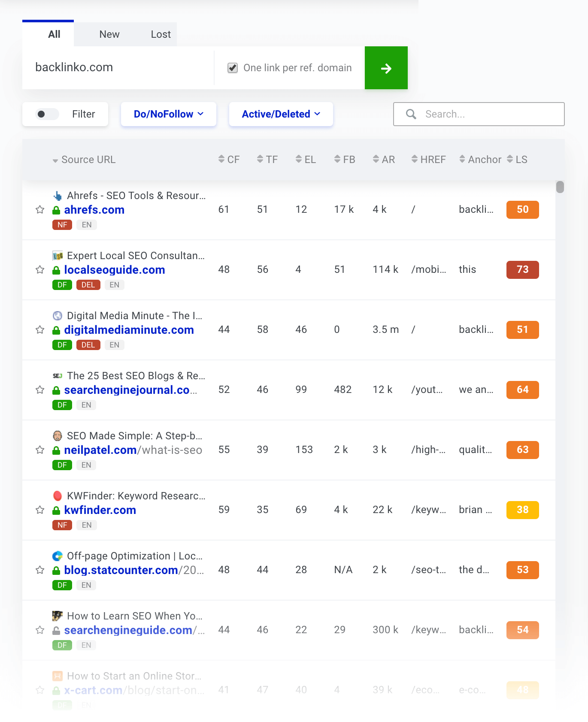Open the neilpatel.com/what-is-seo link
588x722 pixels.
pos(133,450)
